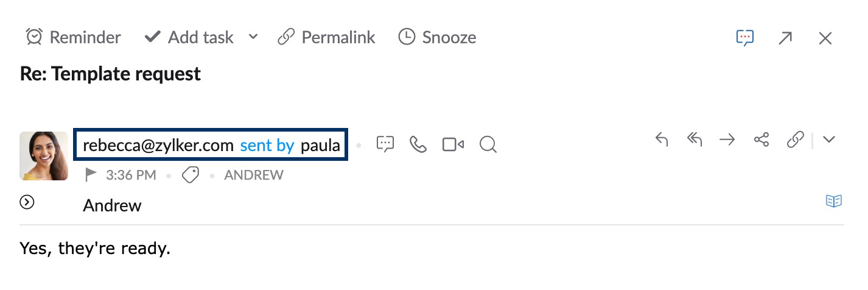The width and height of the screenshot is (868, 290).
Task: Start video call with sender
Action: coord(453,144)
